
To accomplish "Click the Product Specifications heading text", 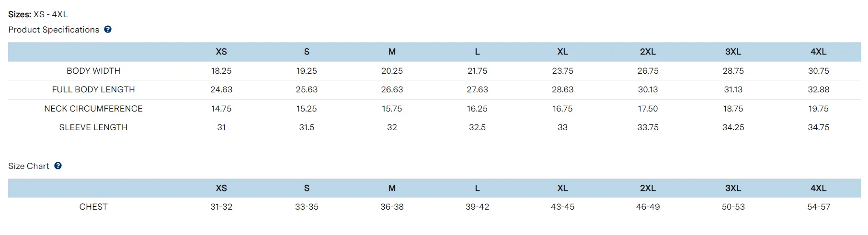I will (54, 30).
